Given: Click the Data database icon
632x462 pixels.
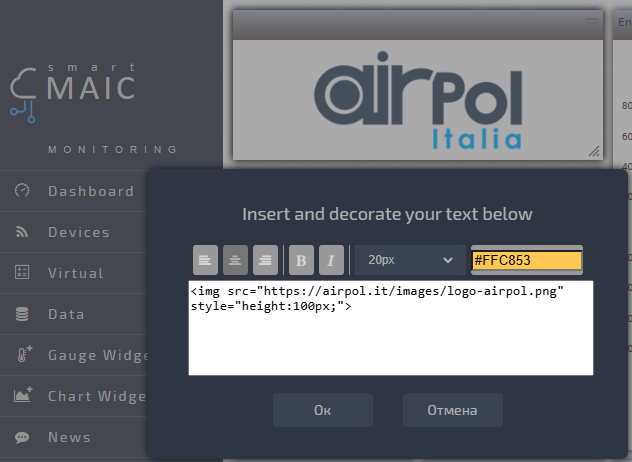Looking at the screenshot, I should (x=22, y=314).
